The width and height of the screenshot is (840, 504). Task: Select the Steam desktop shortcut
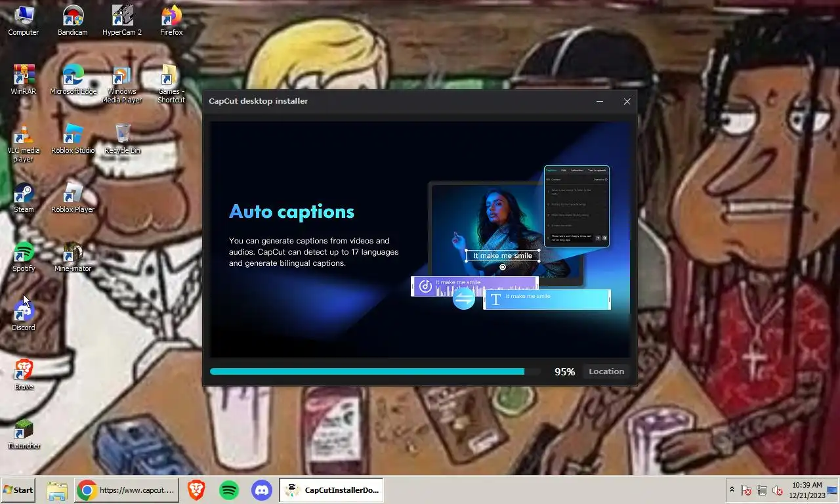coord(24,198)
